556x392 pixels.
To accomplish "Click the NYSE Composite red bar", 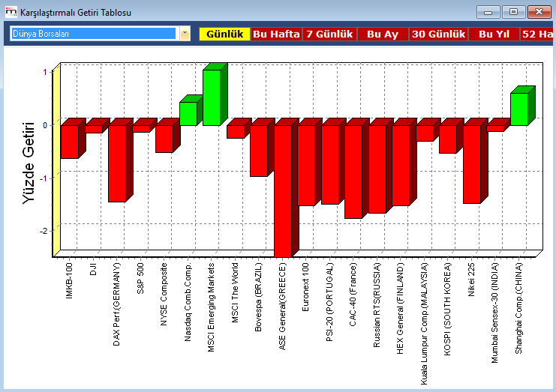I will [x=164, y=139].
